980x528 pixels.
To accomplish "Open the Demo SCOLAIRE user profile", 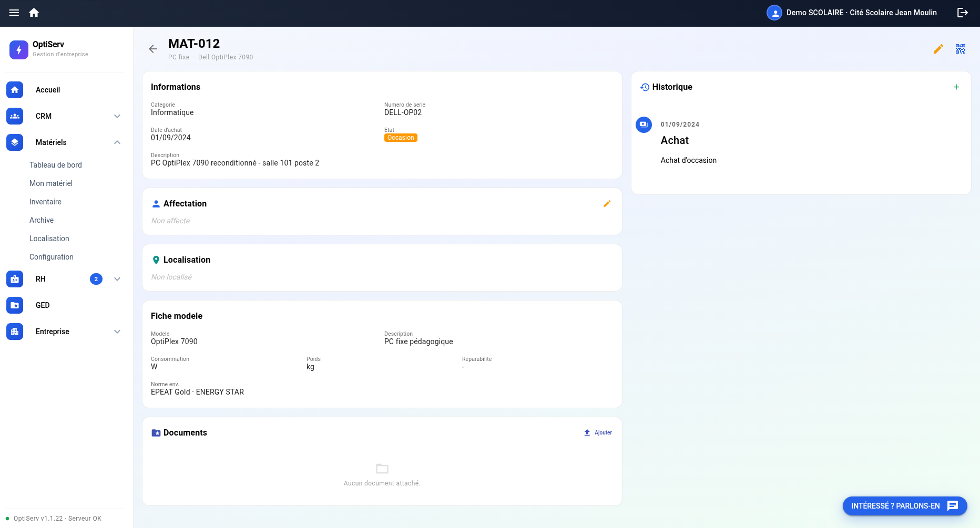I will coord(852,13).
